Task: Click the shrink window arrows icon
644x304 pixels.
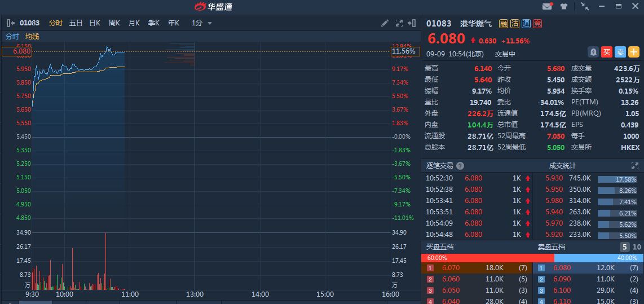Action: coord(585,6)
